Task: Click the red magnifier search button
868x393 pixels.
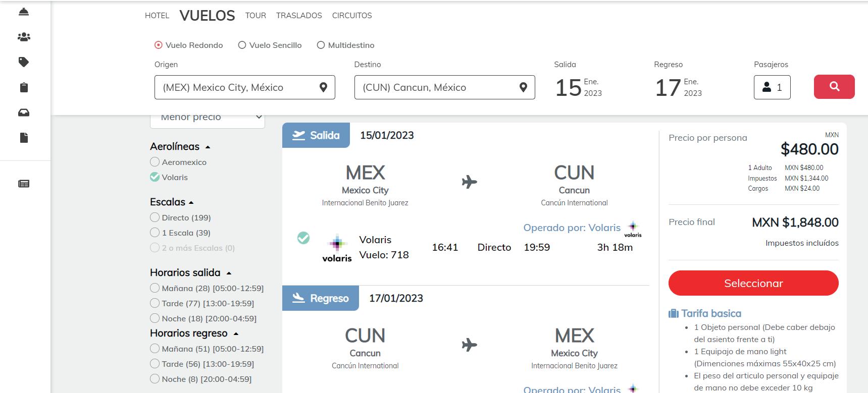Action: 834,87
